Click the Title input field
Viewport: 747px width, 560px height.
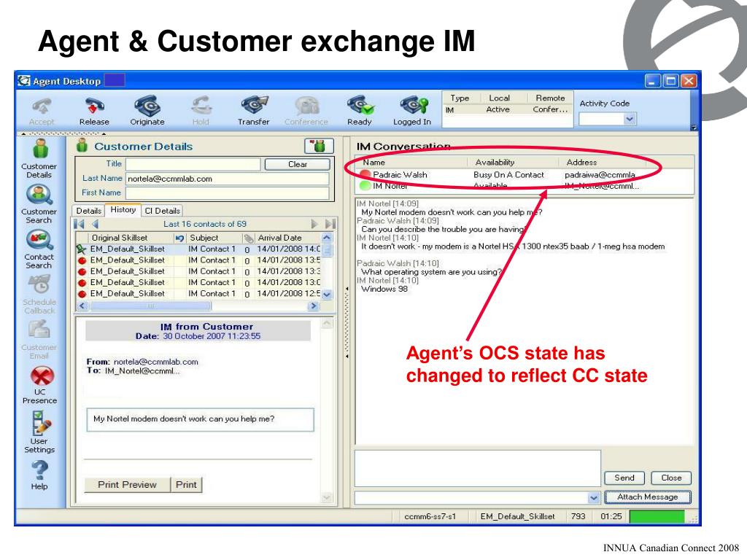click(193, 164)
